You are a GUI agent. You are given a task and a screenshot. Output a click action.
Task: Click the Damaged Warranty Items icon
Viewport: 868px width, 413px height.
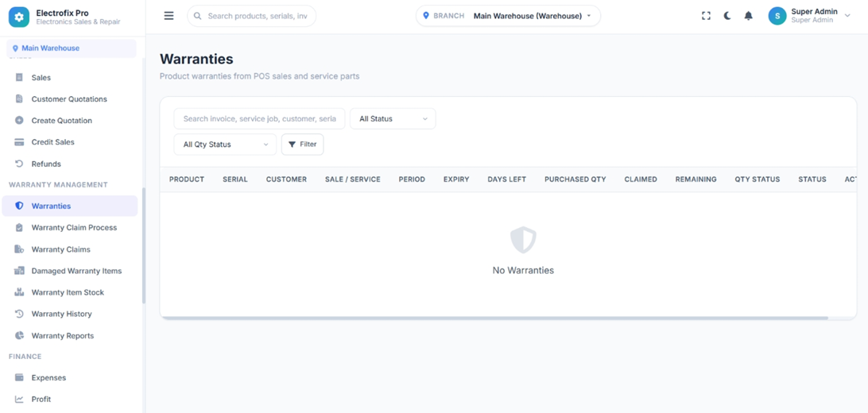pyautogui.click(x=19, y=271)
